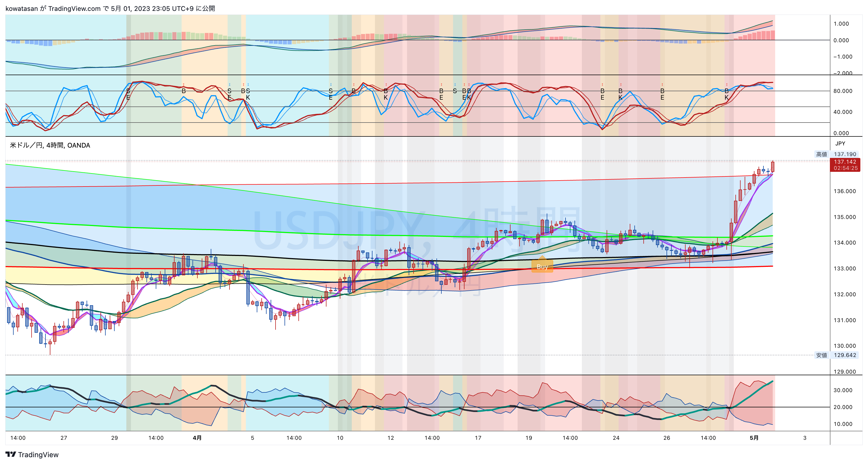The image size is (868, 464).
Task: Click the 129.000 price axis label
Action: pos(844,372)
